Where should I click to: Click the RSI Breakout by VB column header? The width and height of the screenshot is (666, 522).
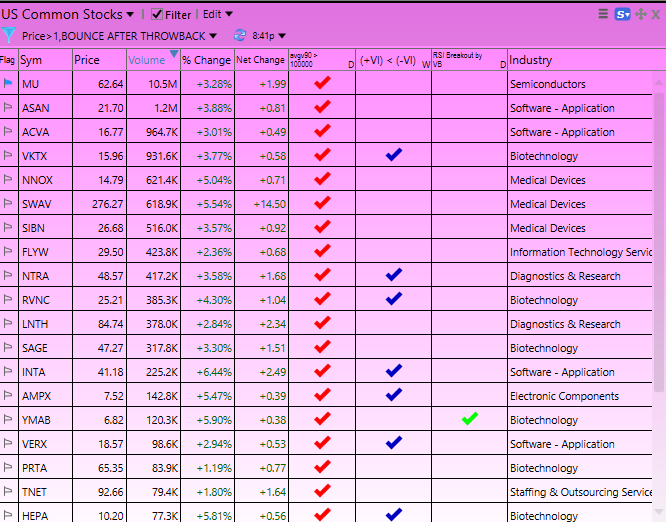tap(469, 60)
